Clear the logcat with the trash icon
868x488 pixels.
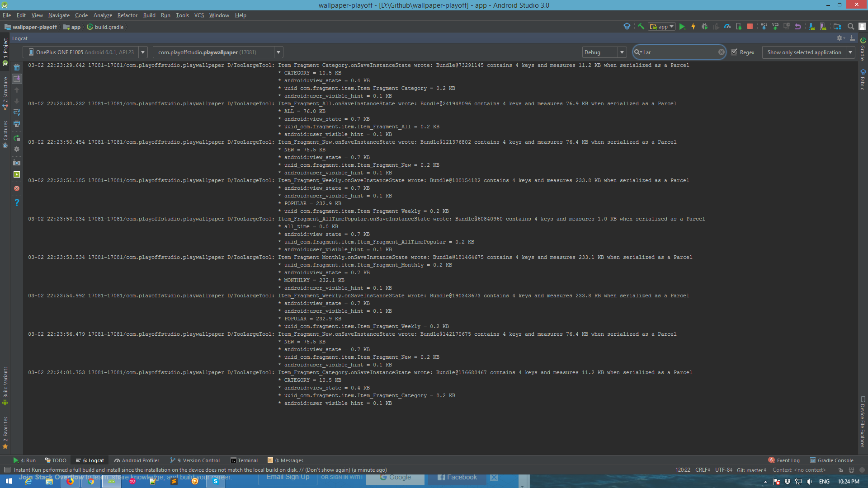17,67
